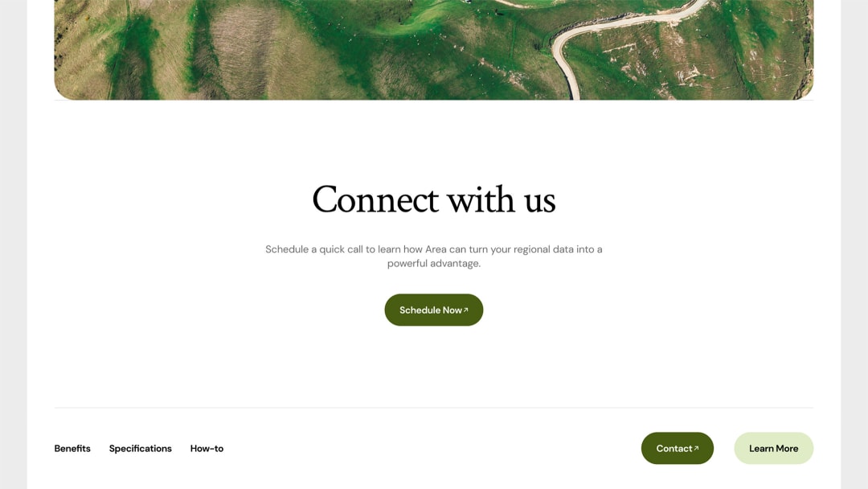Click the gray page margin on the left

[14, 244]
